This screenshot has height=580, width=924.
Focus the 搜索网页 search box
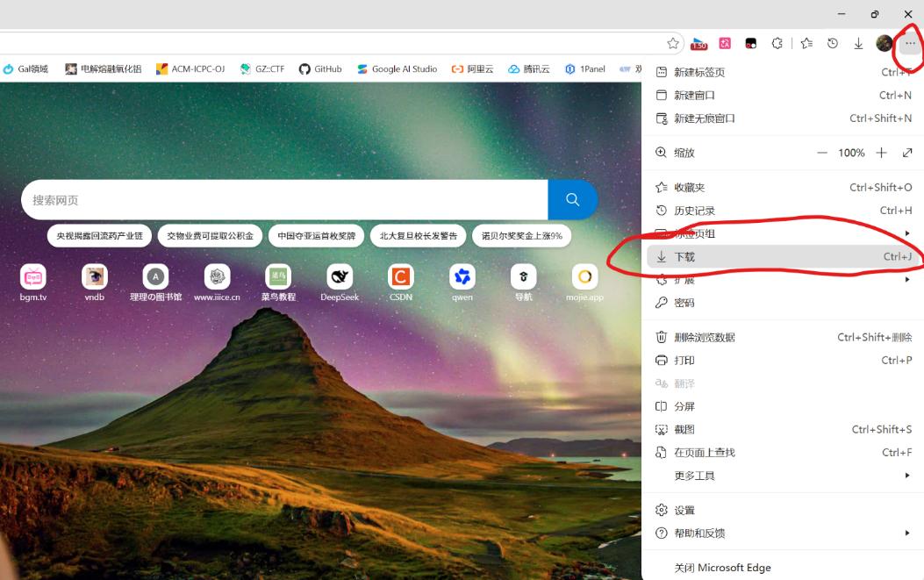pyautogui.click(x=284, y=200)
